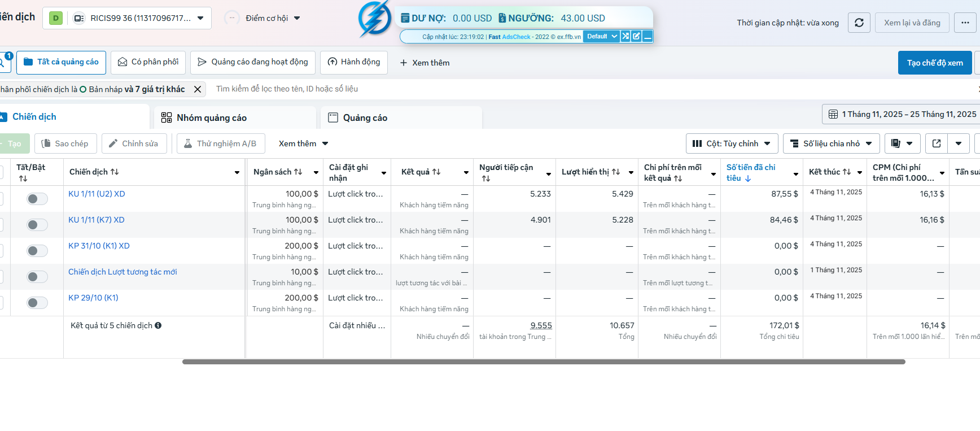
Task: Click the Số tiền đã chi tiêu sort arrow
Action: pos(748,179)
